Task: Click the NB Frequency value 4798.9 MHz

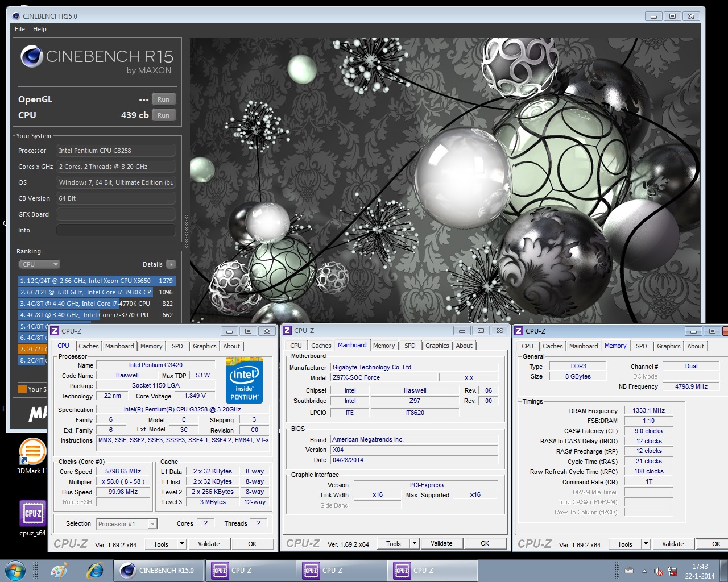Action: coord(692,386)
